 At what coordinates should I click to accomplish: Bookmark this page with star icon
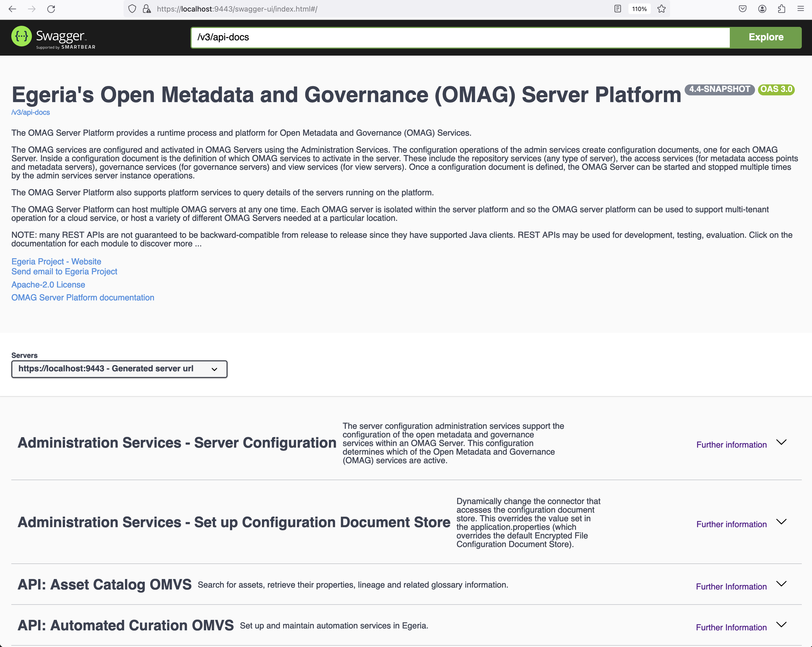(661, 9)
